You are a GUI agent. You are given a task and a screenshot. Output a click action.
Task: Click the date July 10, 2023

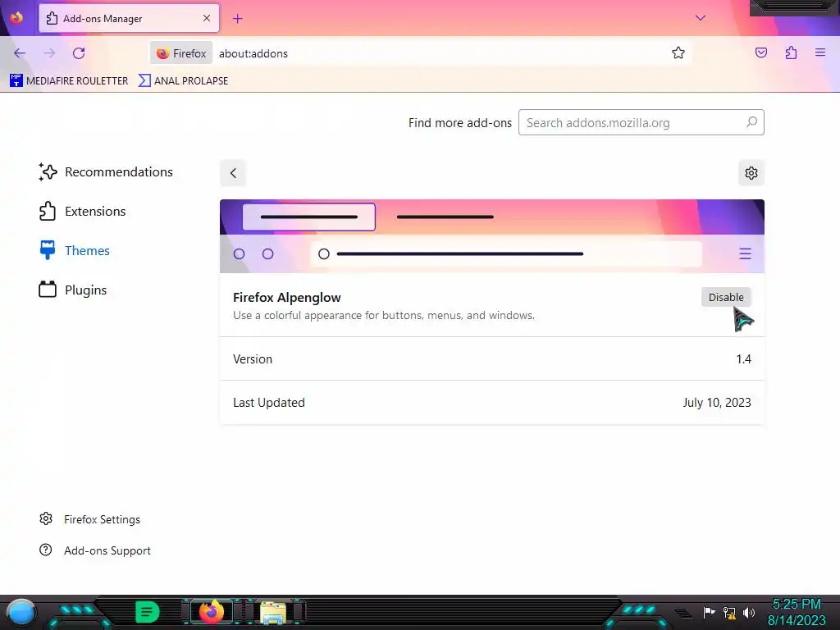(717, 402)
